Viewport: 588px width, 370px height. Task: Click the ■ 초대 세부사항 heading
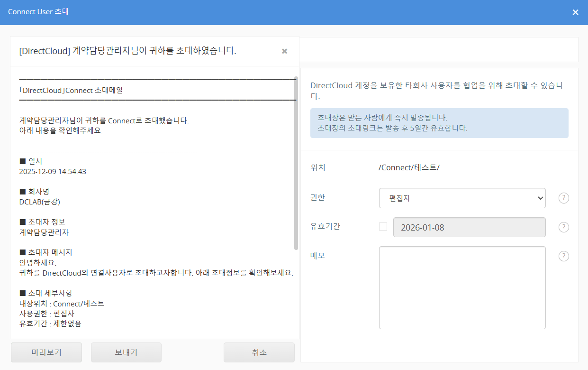coord(45,293)
